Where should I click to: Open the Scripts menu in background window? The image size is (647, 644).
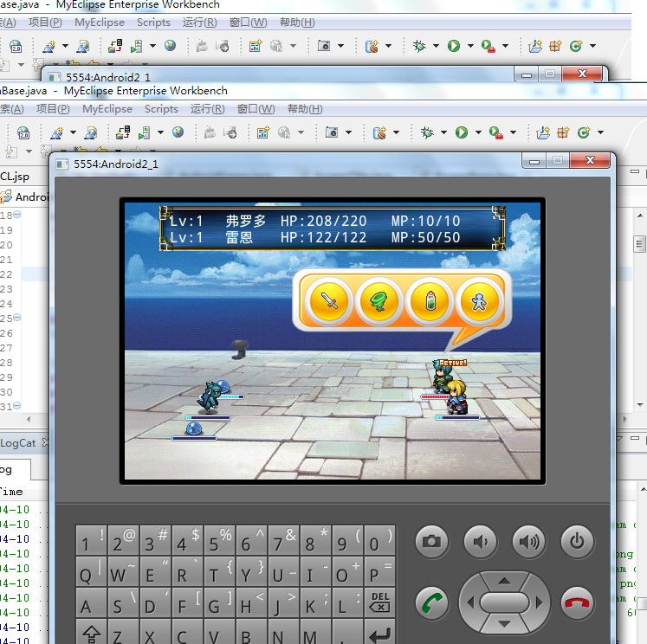point(153,23)
